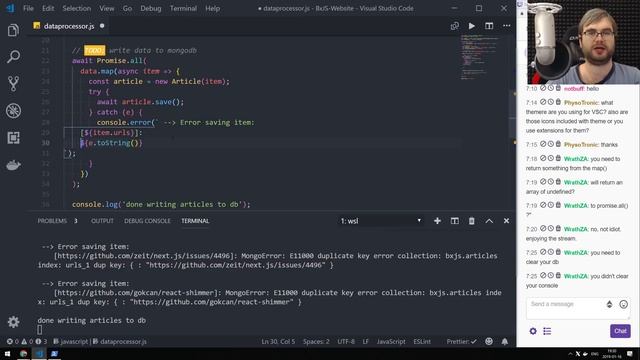Open the File menu

tap(28, 8)
